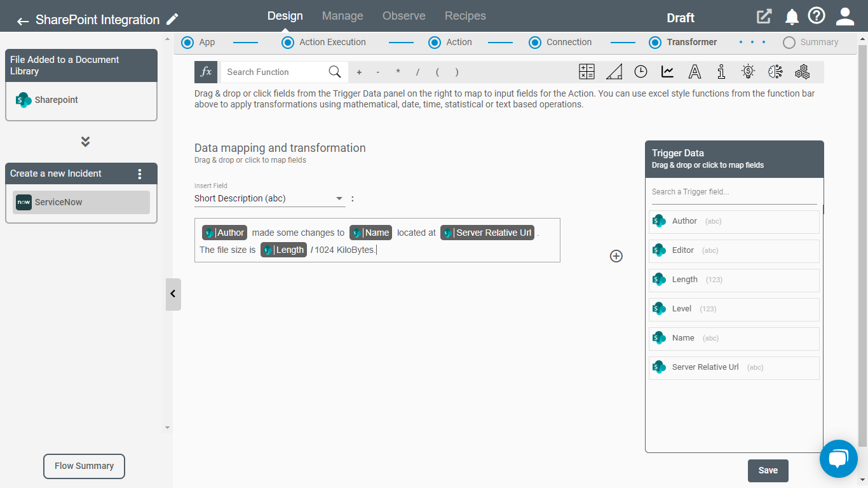The width and height of the screenshot is (868, 488).
Task: Open the Flow Summary
Action: (x=84, y=466)
